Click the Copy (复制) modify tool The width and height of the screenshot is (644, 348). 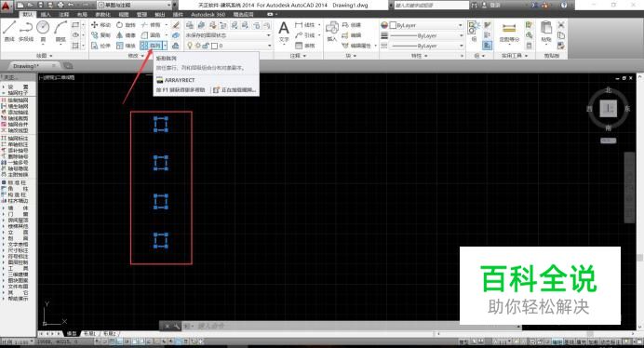(101, 35)
